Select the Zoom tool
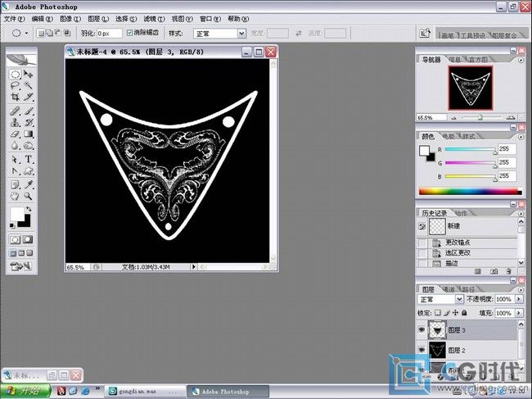Viewport: 532px width, 399px height. (x=28, y=196)
